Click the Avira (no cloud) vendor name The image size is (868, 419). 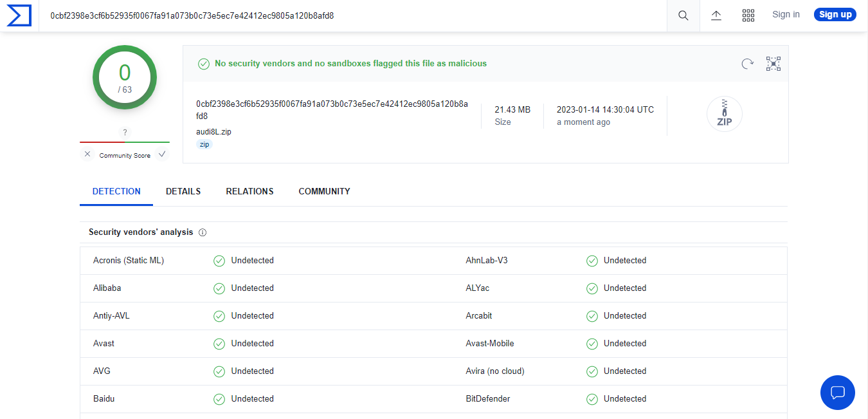(x=495, y=371)
